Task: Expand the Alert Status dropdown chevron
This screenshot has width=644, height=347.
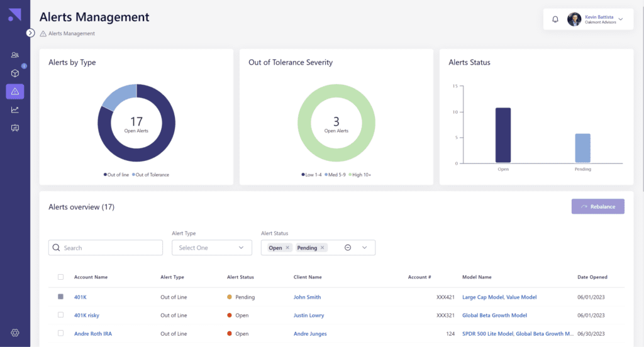Action: coord(364,248)
